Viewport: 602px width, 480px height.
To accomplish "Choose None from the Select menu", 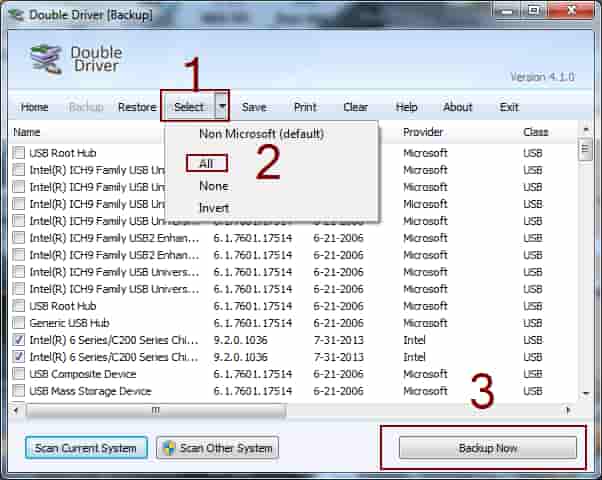I will click(214, 186).
